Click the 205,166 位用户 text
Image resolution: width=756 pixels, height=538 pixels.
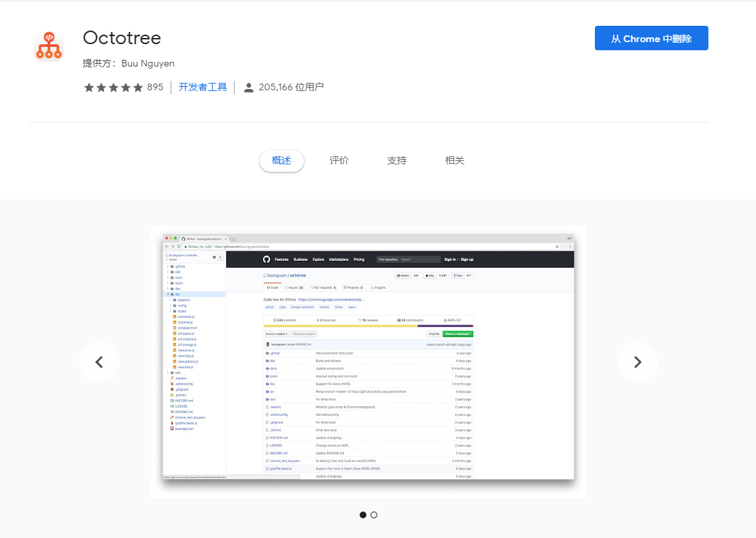click(x=291, y=87)
